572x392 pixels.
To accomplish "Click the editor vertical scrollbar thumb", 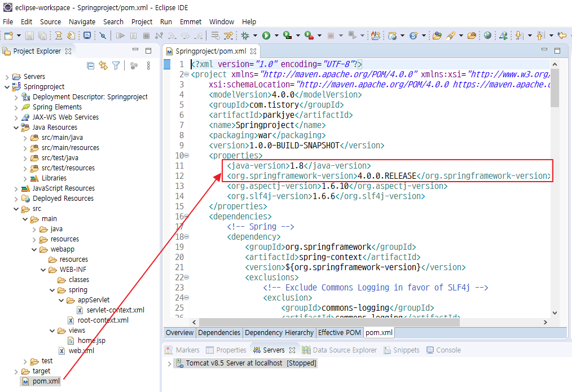I will point(555,87).
